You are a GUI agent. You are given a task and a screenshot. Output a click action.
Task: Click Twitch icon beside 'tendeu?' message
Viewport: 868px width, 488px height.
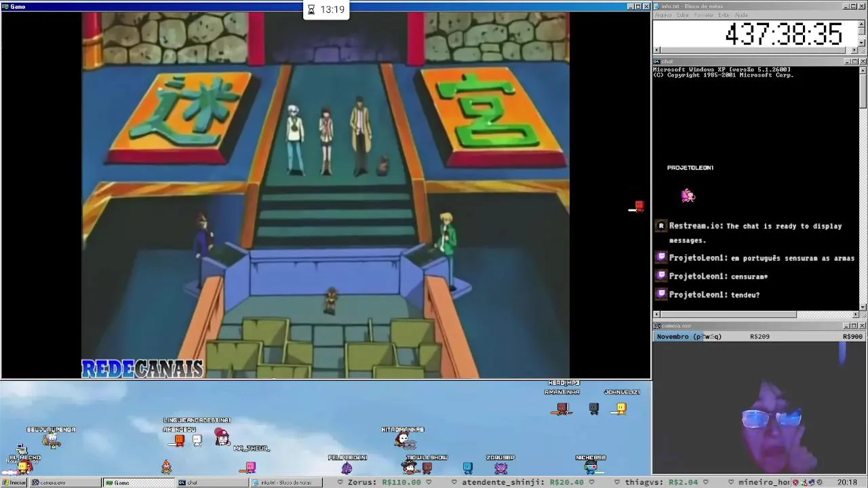661,294
